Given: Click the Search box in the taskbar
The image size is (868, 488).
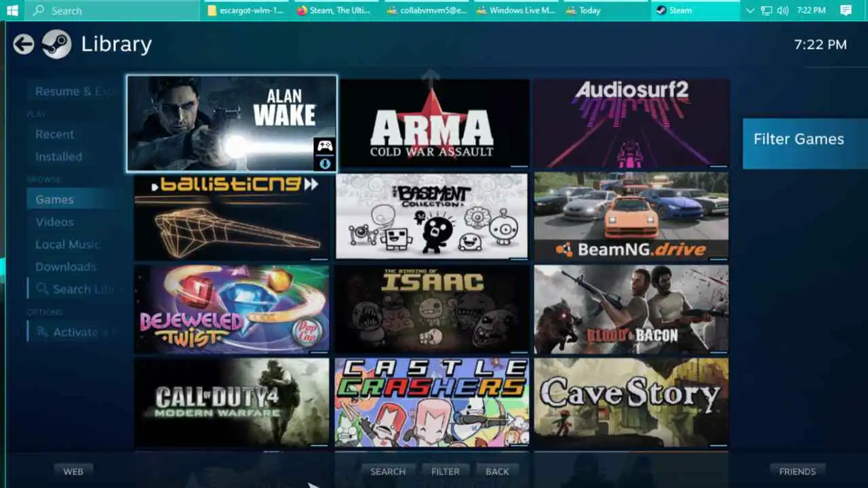Looking at the screenshot, I should (x=113, y=10).
